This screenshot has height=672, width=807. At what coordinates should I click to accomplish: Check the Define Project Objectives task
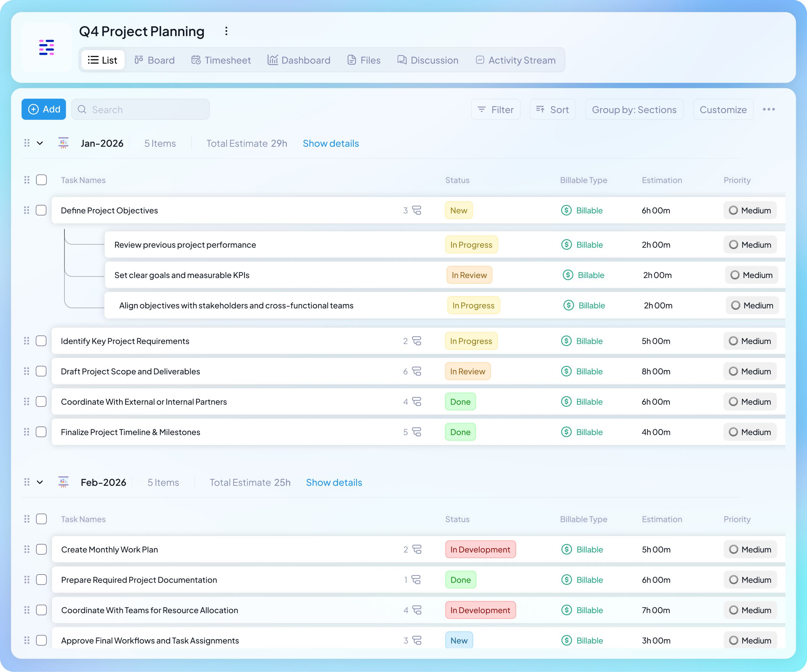[41, 210]
